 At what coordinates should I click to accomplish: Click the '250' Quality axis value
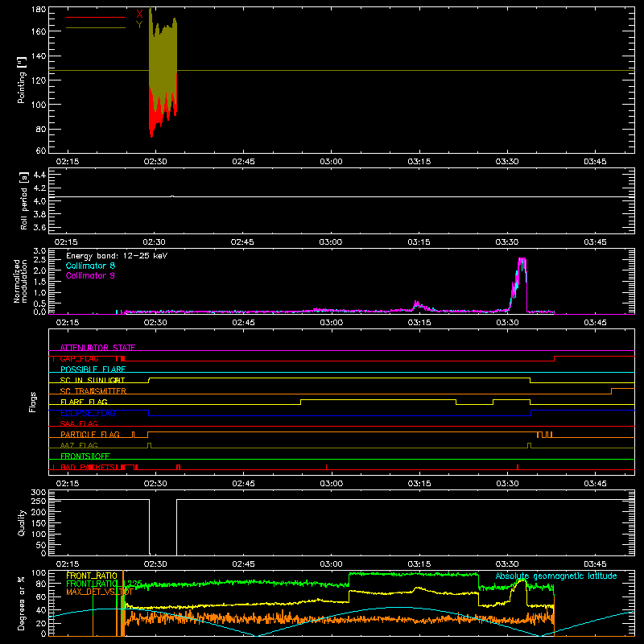click(x=39, y=501)
